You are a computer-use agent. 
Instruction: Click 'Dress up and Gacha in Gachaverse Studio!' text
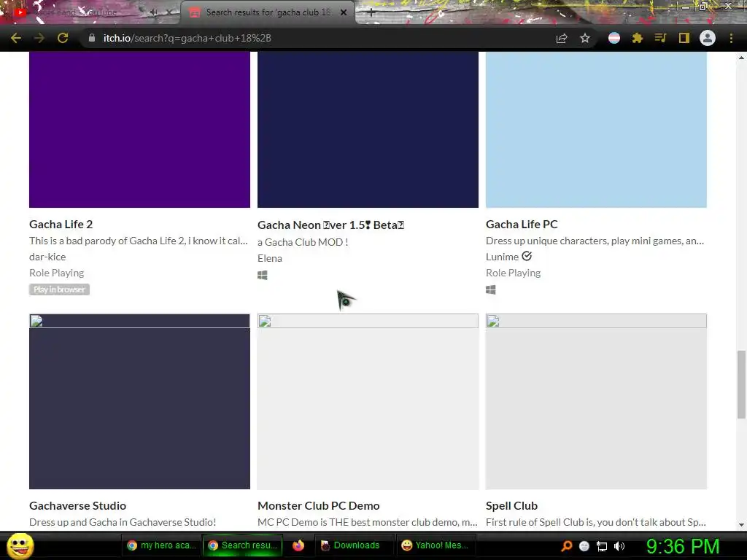point(123,522)
